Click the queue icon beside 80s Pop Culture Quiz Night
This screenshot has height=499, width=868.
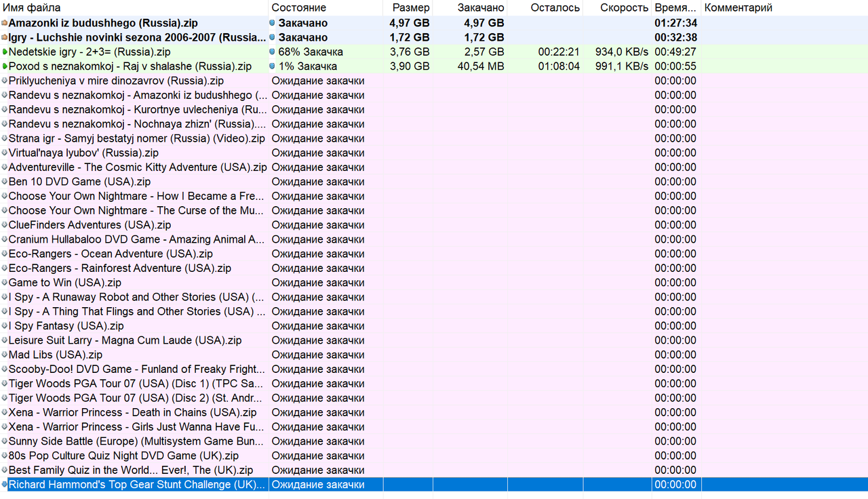(5, 456)
